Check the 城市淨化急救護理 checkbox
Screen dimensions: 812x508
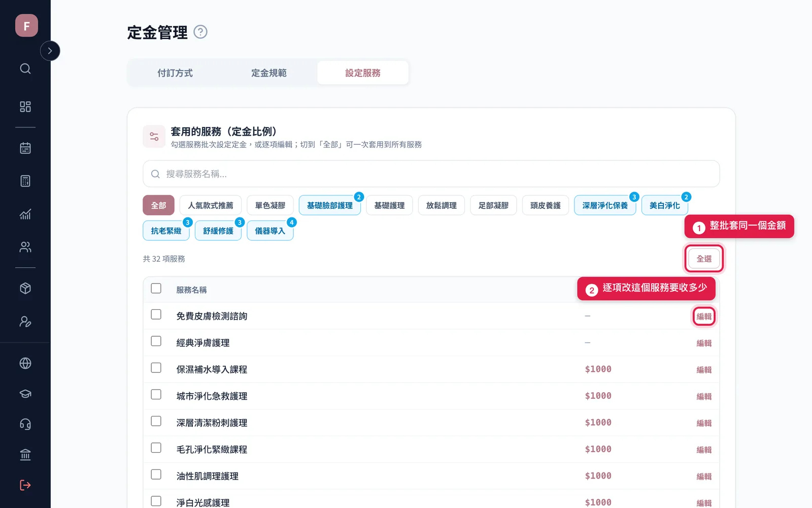coord(156,395)
